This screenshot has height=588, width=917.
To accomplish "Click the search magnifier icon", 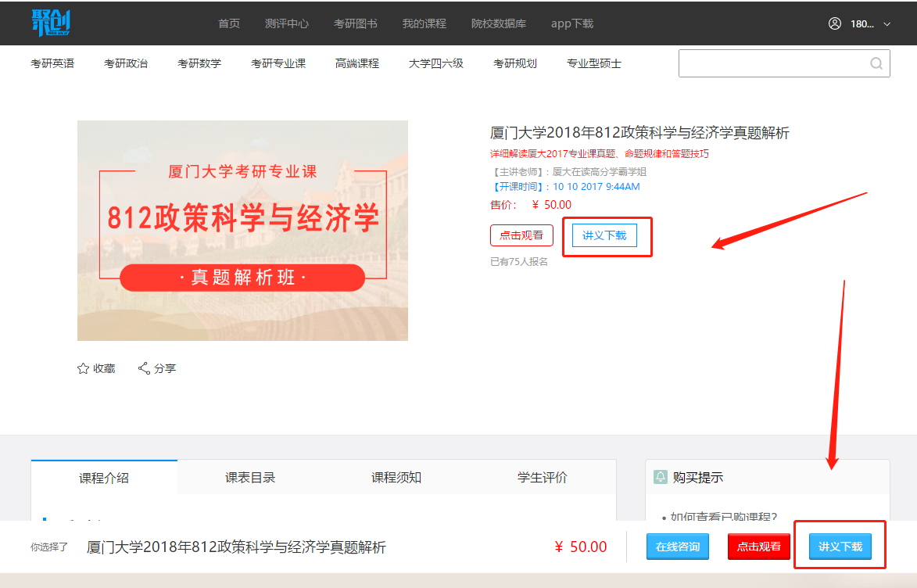I will coord(876,63).
